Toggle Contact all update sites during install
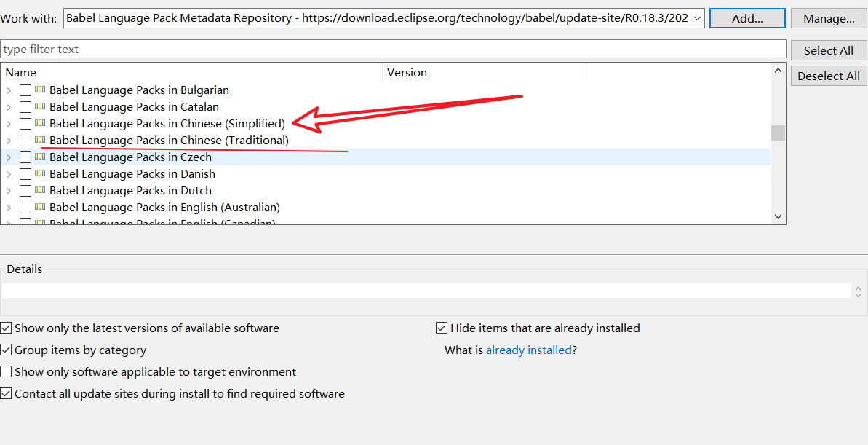 point(6,394)
